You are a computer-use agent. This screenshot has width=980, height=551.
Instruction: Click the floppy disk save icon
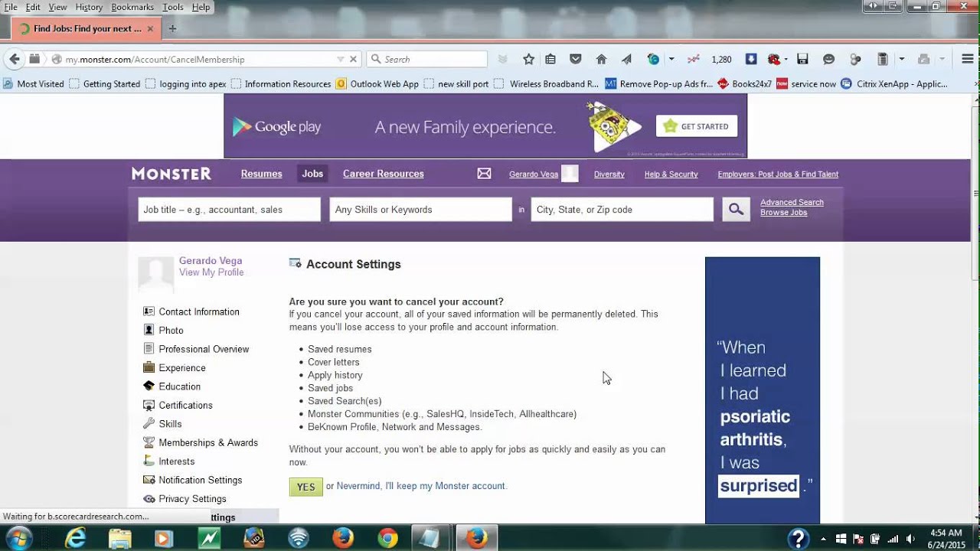[802, 59]
